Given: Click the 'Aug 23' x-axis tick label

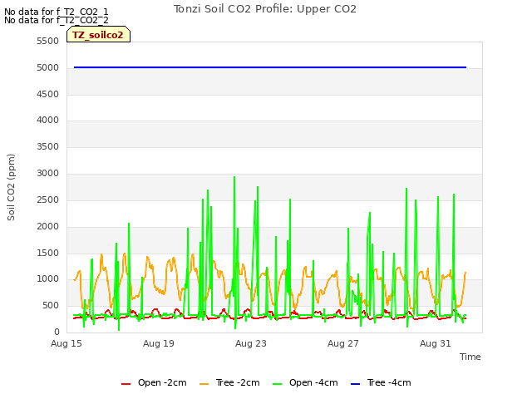Looking at the screenshot, I should click(x=251, y=343).
